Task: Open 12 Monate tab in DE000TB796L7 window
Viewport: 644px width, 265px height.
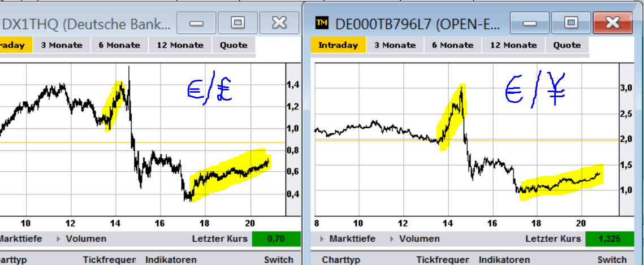Action: point(513,45)
